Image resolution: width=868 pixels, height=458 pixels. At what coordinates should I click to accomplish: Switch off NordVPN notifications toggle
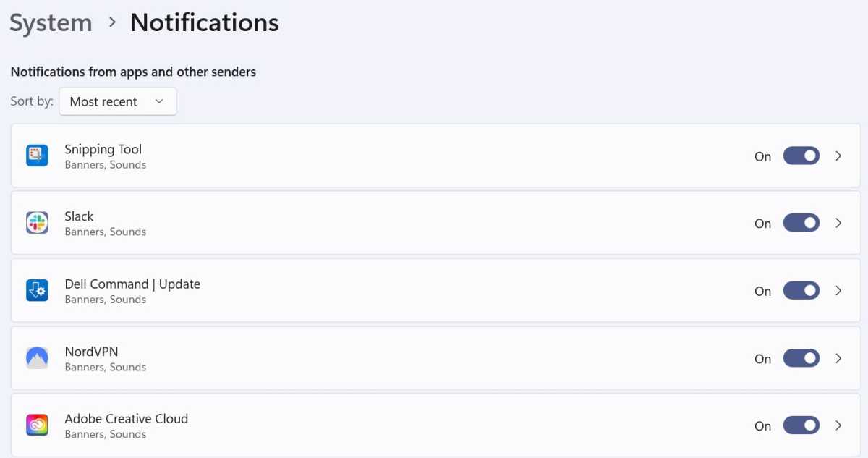[801, 358]
